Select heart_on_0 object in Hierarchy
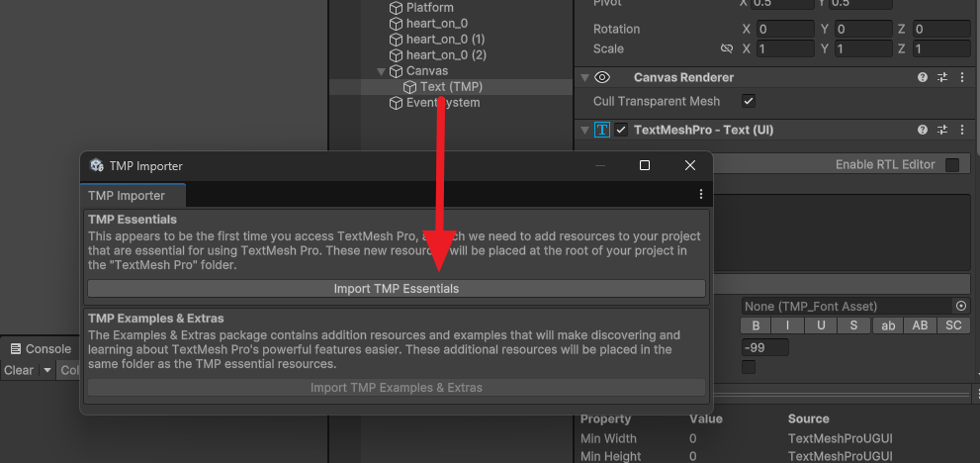Image resolution: width=980 pixels, height=463 pixels. click(437, 24)
